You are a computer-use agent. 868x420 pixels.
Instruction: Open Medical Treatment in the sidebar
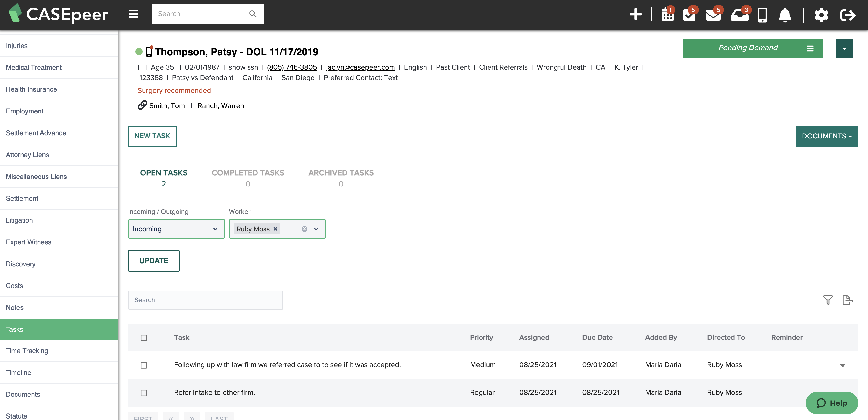pyautogui.click(x=59, y=67)
